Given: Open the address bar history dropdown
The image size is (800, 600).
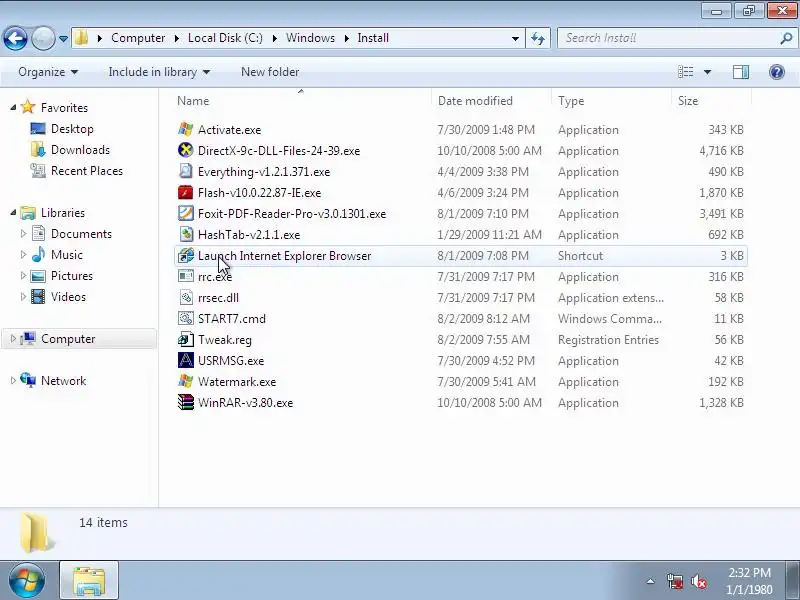Looking at the screenshot, I should [515, 38].
